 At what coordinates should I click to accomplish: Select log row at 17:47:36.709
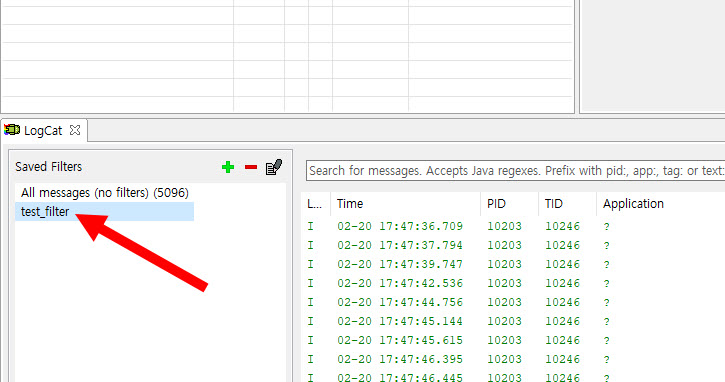[513, 226]
